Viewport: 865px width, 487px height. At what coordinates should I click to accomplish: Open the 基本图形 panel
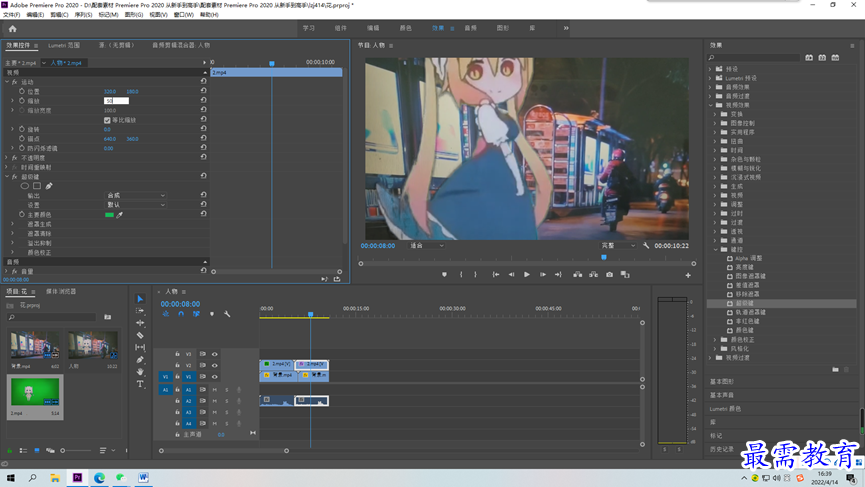(x=722, y=382)
